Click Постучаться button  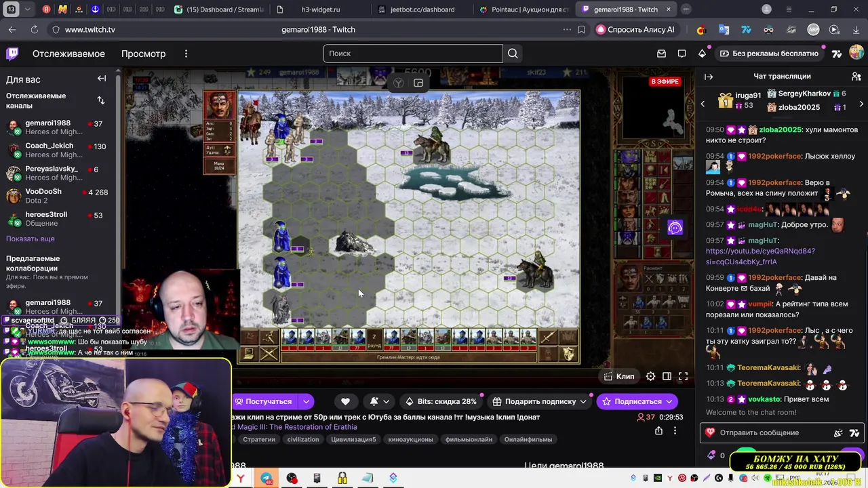[x=264, y=401]
